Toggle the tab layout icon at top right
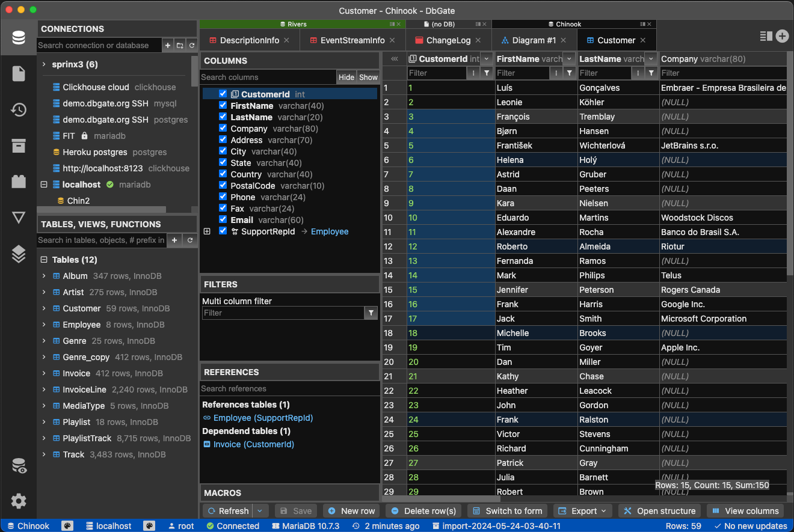This screenshot has height=532, width=794. [x=766, y=36]
